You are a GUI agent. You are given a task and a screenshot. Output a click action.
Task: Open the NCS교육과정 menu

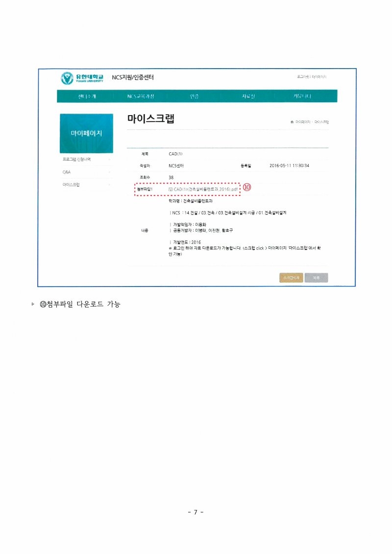pos(141,96)
